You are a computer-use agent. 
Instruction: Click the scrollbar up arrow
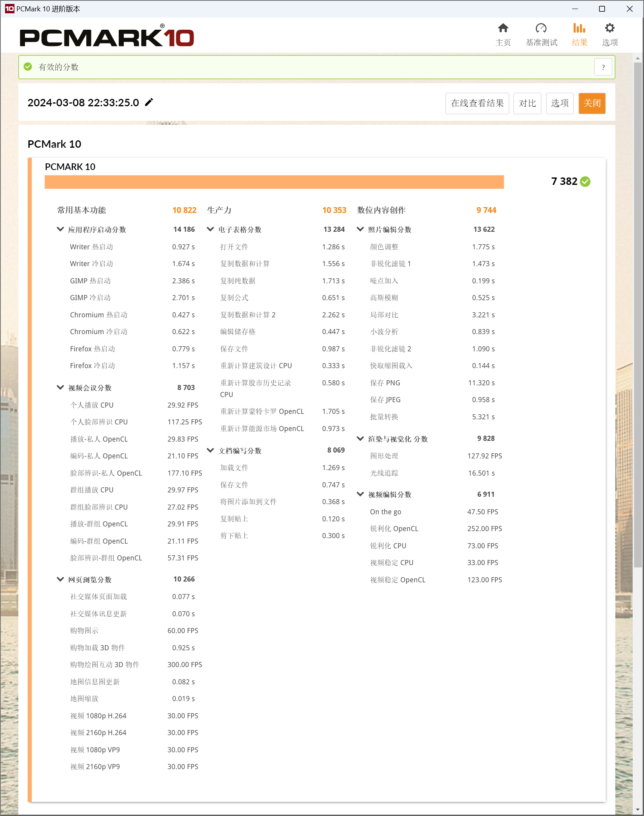point(638,58)
